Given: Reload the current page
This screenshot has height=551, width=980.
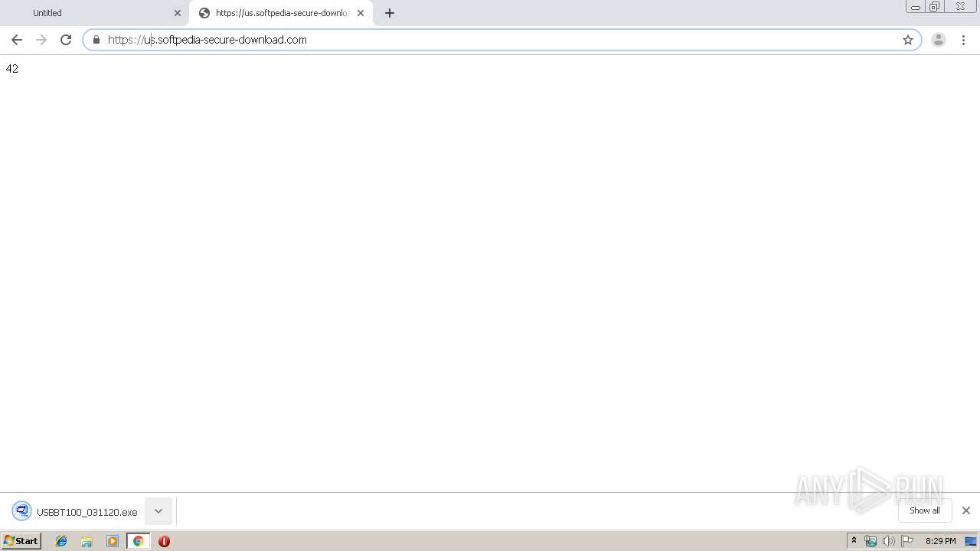Looking at the screenshot, I should (x=66, y=40).
